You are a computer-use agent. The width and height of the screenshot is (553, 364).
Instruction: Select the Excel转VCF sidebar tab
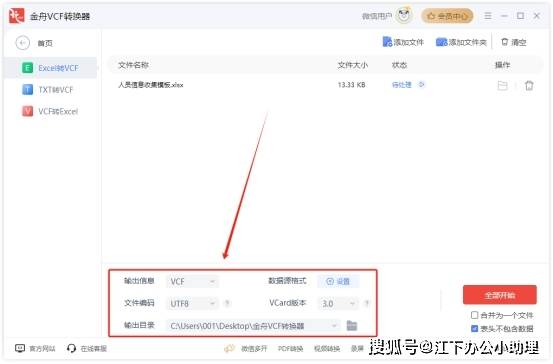coord(50,68)
